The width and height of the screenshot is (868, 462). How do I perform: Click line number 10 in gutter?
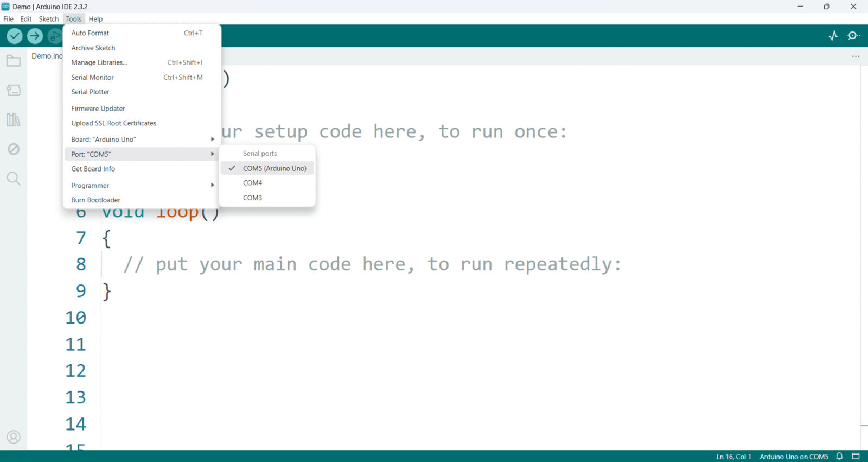pyautogui.click(x=76, y=318)
